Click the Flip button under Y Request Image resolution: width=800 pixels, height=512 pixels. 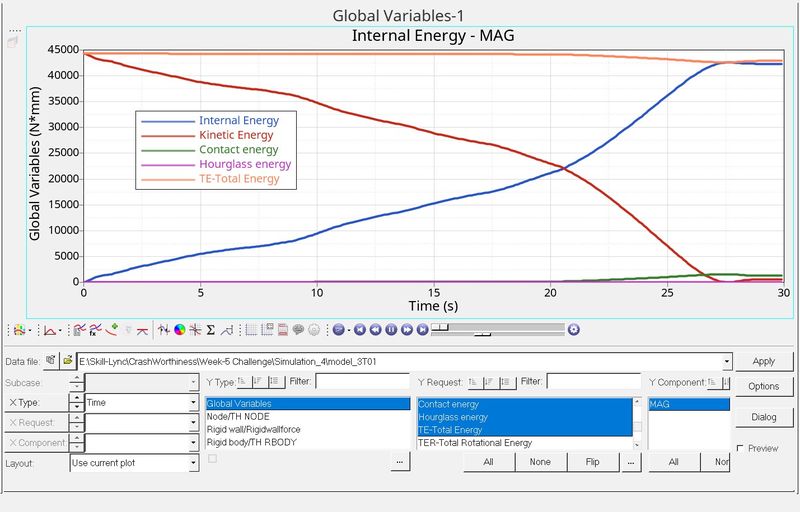592,462
